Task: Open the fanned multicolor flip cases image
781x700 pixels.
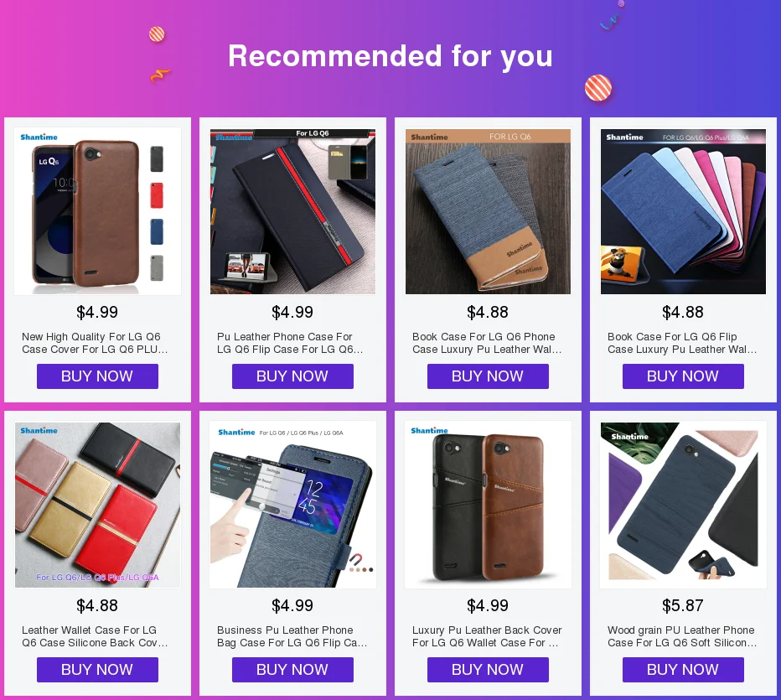Action: (683, 211)
